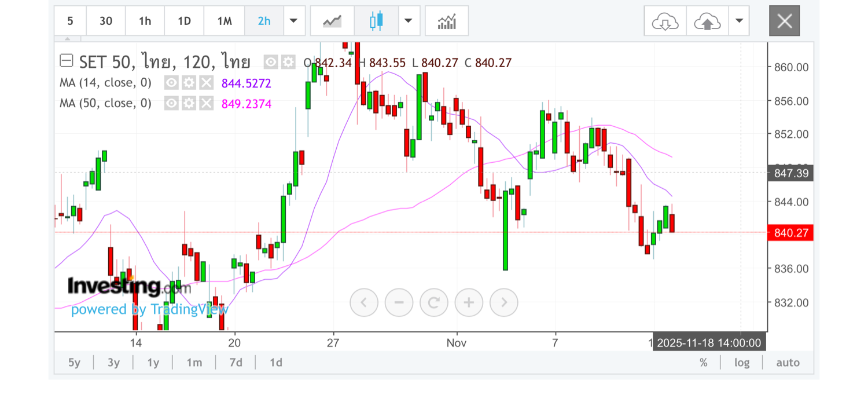Screen dimensions: 868x402
Task: Enable log scale button
Action: 742,363
